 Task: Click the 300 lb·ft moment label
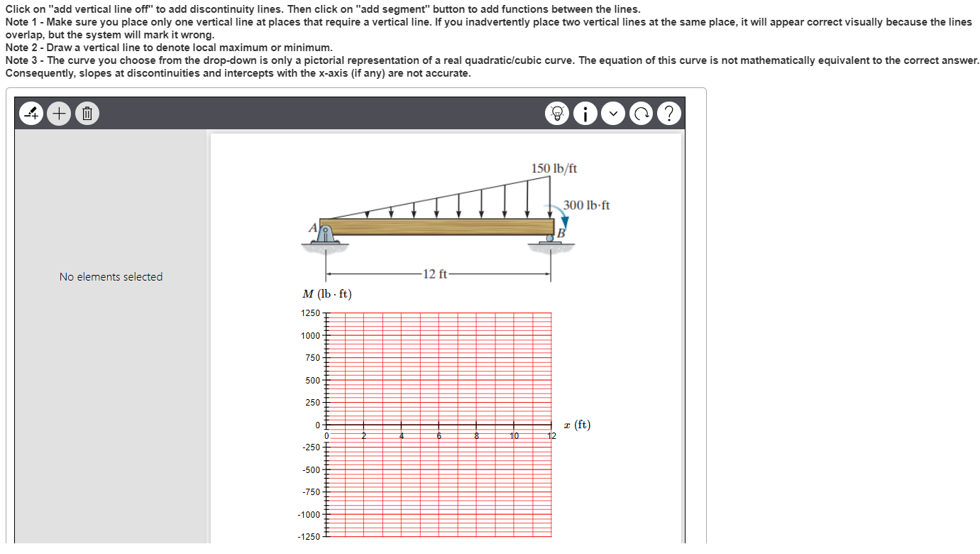(x=586, y=205)
